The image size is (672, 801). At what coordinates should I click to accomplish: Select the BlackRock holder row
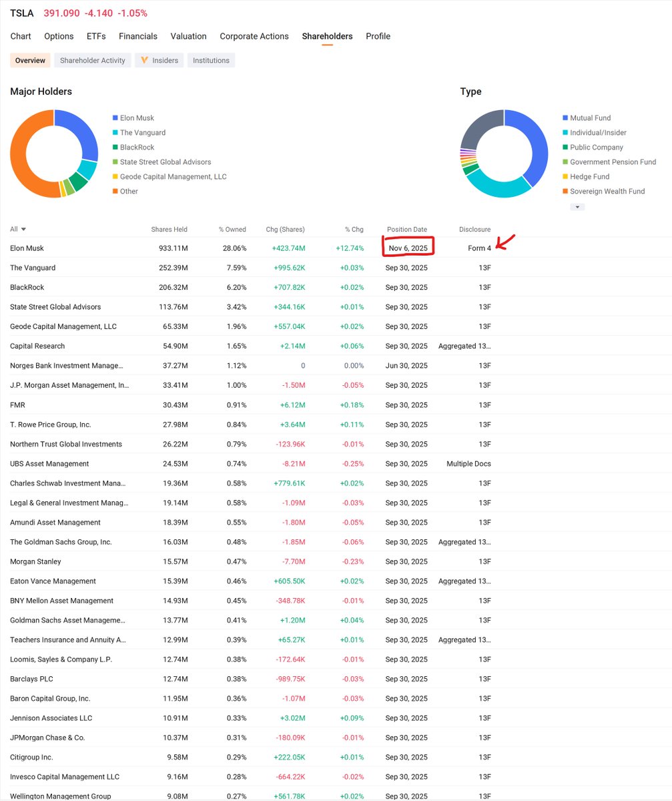click(336, 287)
